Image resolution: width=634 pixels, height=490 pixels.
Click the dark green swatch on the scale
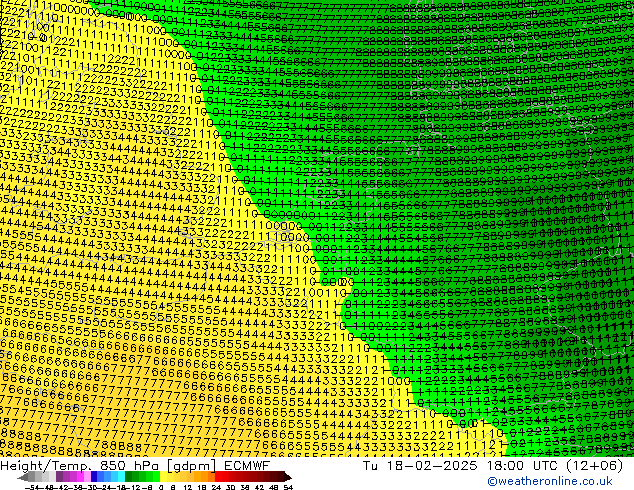pos(129,477)
